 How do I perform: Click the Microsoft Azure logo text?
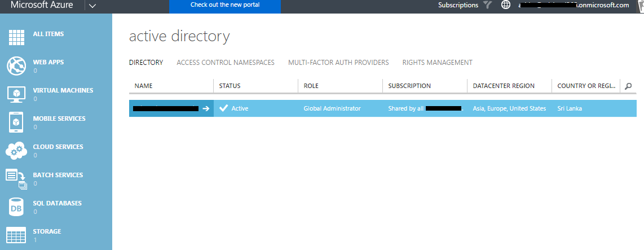tap(42, 5)
